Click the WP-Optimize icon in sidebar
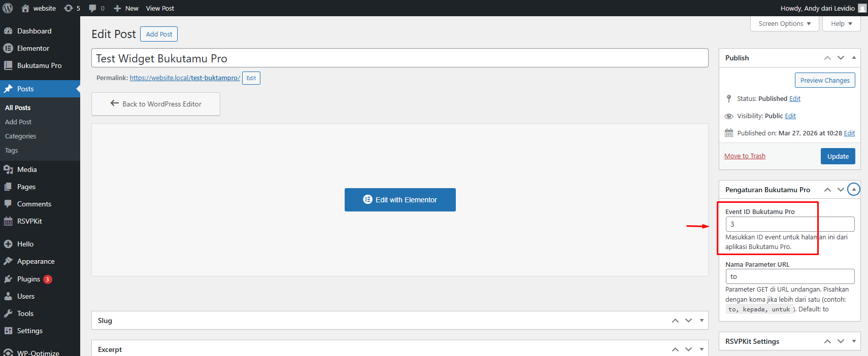 [8, 352]
